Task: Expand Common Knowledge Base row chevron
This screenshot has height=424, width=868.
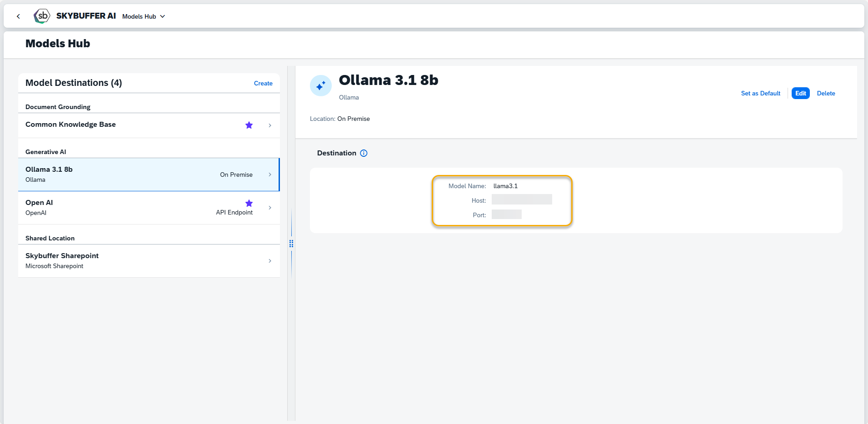Action: pos(270,125)
